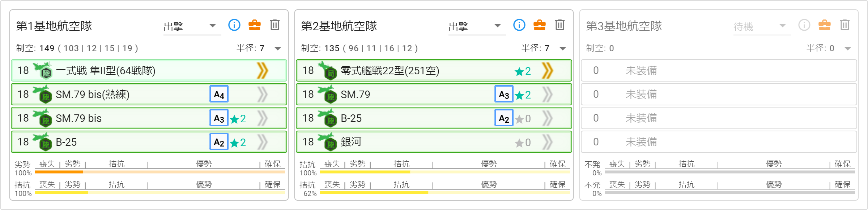Click star improvement level on 零式艦戦22型(251空)
This screenshot has width=868, height=210.
523,71
